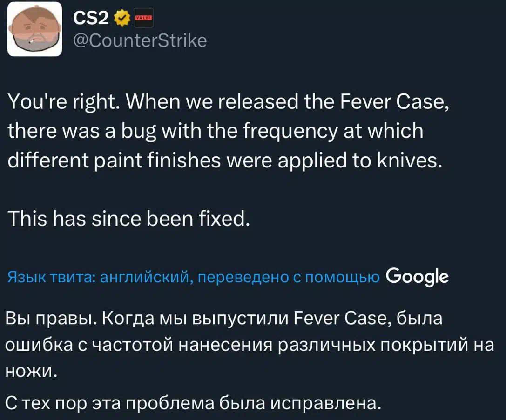Click the word 'исправлена' in the translation

tap(323, 403)
